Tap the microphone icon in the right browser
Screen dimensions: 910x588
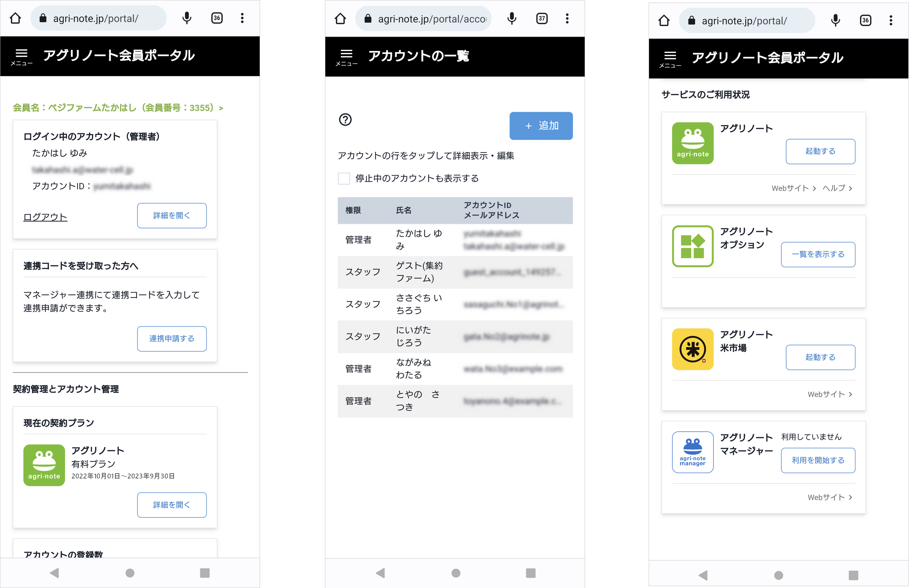click(836, 20)
